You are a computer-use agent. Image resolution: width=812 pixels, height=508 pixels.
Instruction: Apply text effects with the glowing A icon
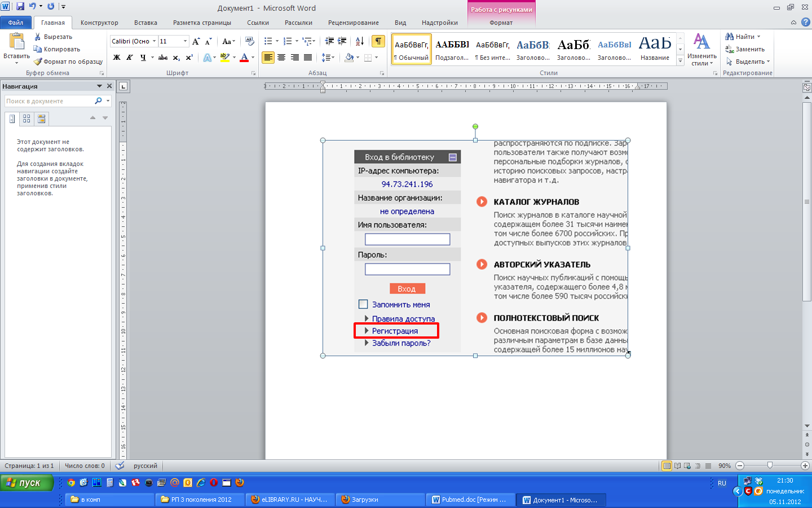pos(207,58)
